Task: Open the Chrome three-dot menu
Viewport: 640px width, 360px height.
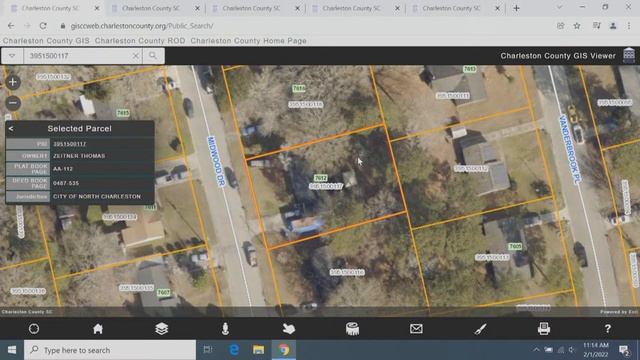Action: (629, 26)
